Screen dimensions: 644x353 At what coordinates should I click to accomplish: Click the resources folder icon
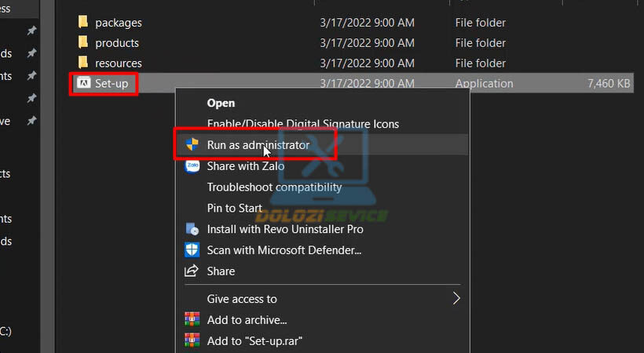83,63
